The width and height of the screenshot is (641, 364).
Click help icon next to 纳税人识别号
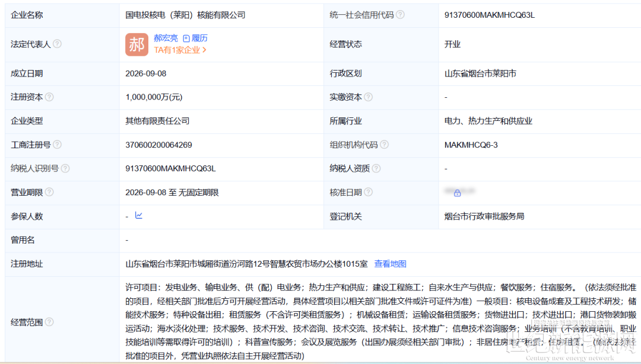65,168
